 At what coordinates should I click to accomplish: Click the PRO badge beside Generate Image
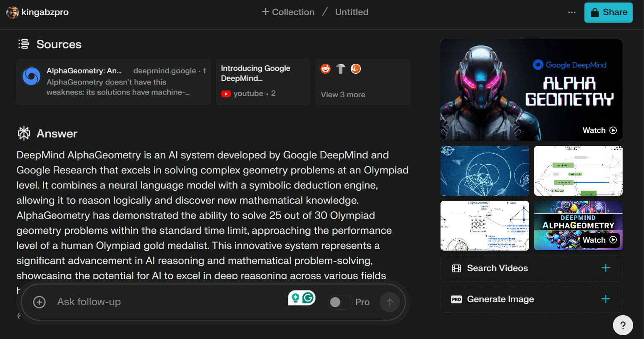tap(456, 300)
